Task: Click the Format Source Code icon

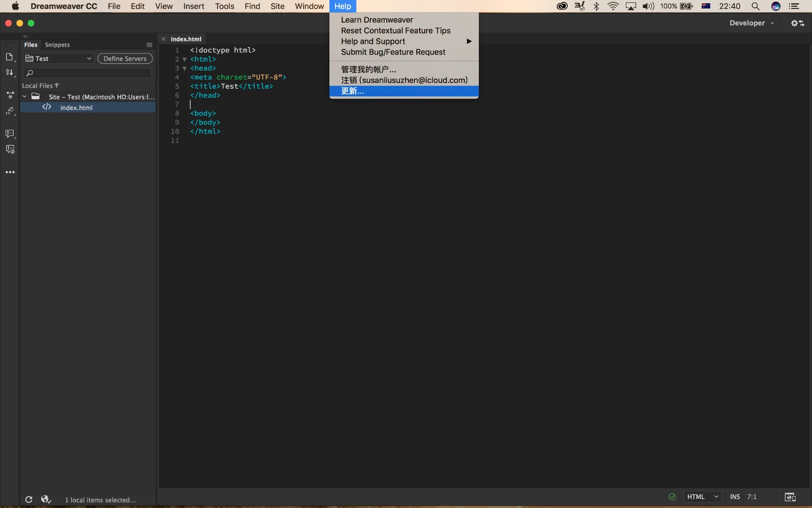Action: pyautogui.click(x=10, y=111)
